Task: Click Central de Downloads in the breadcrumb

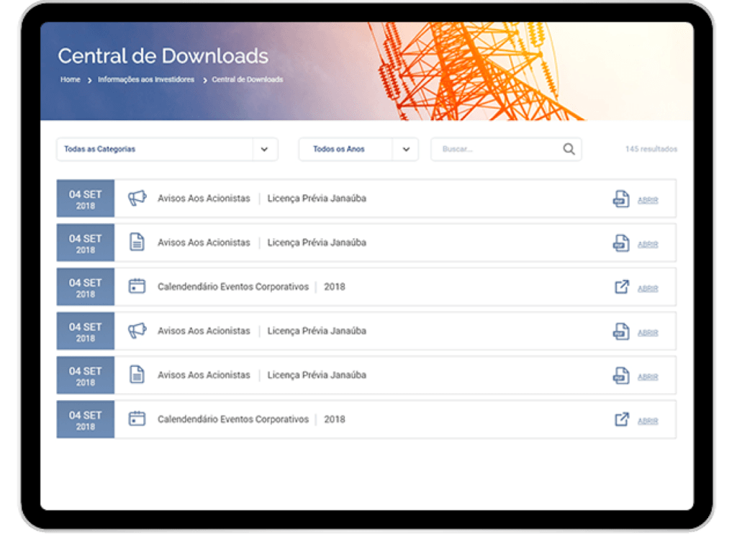Action: pos(247,80)
